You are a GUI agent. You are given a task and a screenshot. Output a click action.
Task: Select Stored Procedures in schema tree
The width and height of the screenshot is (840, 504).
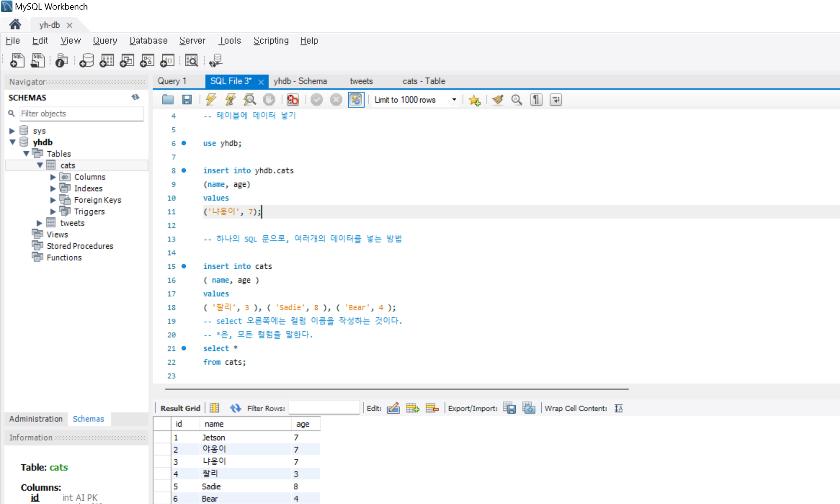pos(80,246)
